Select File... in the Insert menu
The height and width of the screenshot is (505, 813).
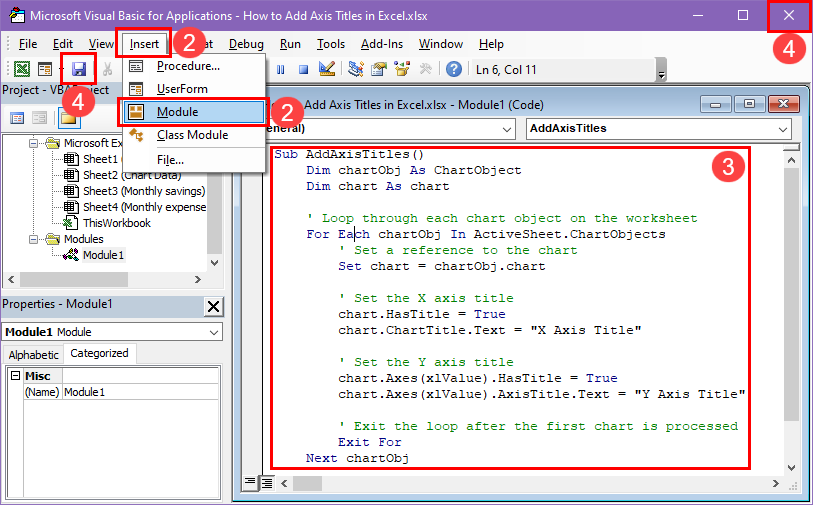tap(194, 160)
